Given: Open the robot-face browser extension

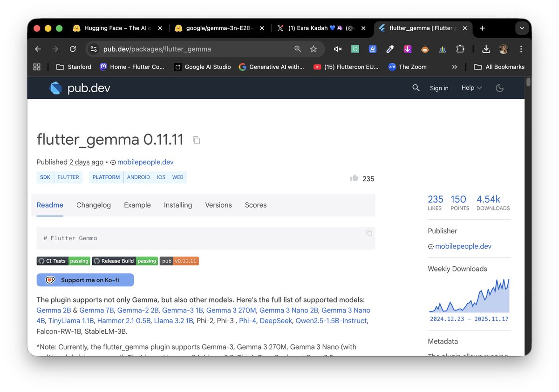Looking at the screenshot, I should (425, 49).
